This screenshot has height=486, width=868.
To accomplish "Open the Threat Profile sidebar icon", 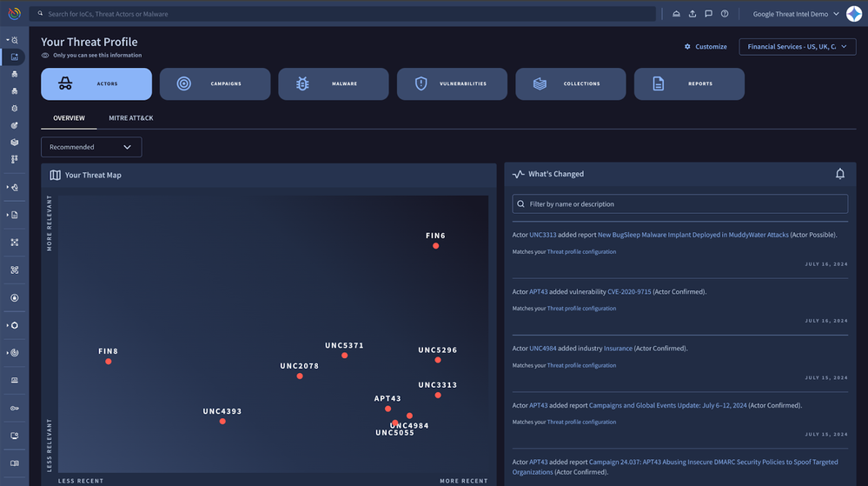I will 15,57.
